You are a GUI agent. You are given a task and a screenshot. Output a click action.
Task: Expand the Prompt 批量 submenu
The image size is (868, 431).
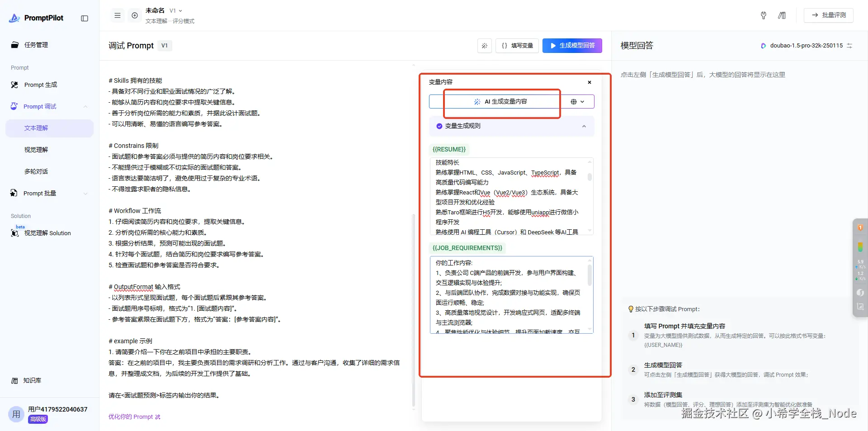85,193
